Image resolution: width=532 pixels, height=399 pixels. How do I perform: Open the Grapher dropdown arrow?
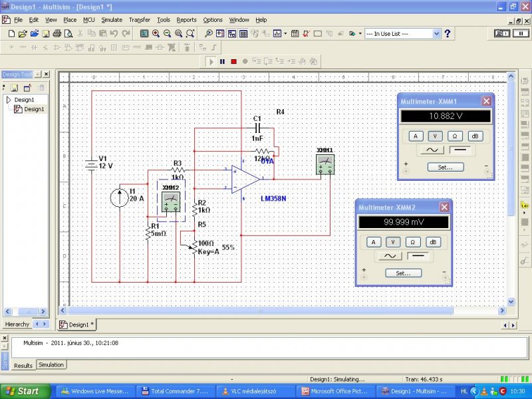pos(285,34)
